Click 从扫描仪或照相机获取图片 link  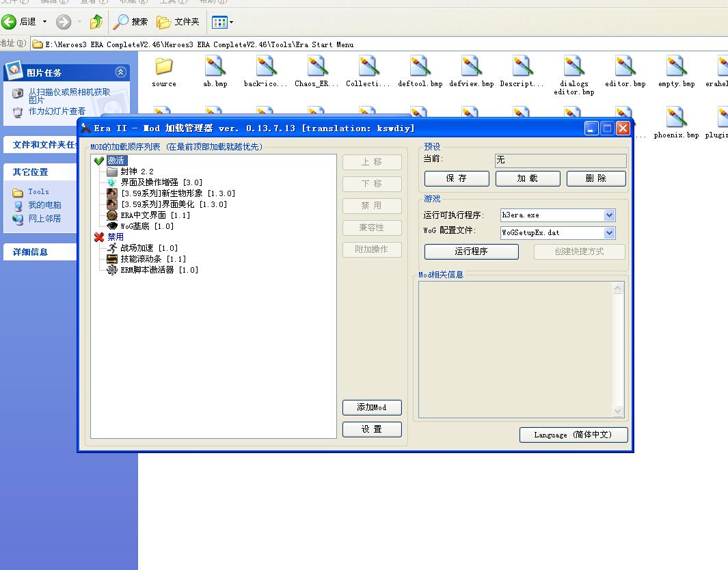pos(69,96)
